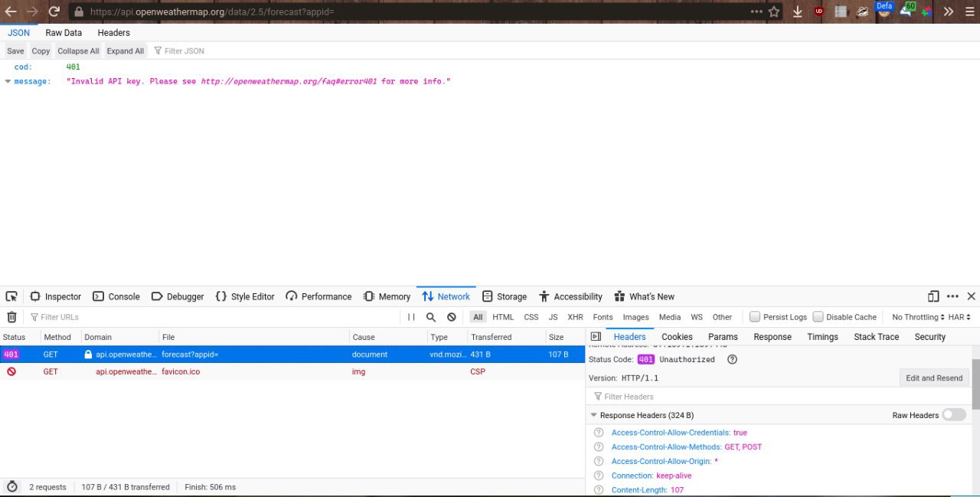Click the Collapse All button

tap(78, 51)
